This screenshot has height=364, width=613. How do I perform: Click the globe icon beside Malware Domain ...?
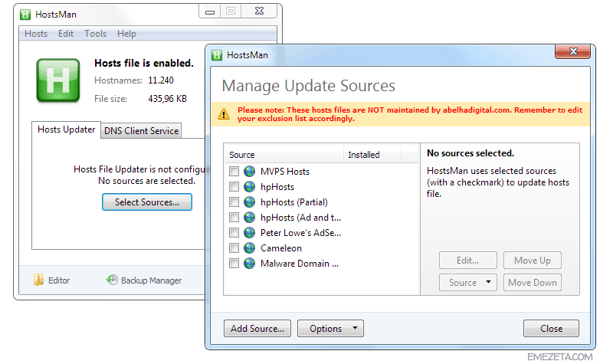(250, 263)
